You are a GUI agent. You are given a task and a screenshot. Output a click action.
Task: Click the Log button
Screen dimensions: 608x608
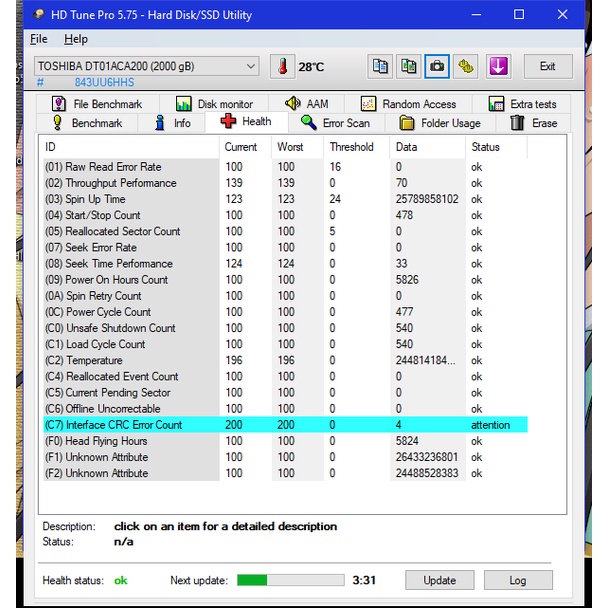[x=517, y=580]
